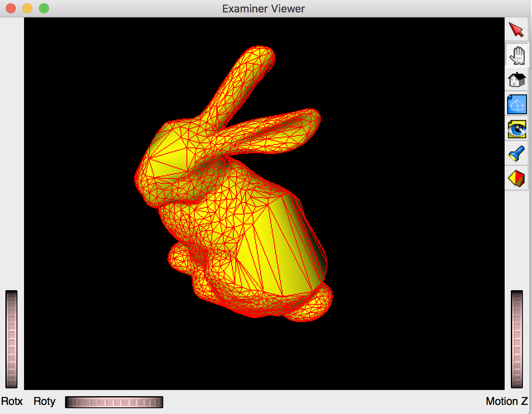Switch to pick mode using the arrow toggle
Image resolution: width=532 pixels, height=414 pixels.
point(516,29)
